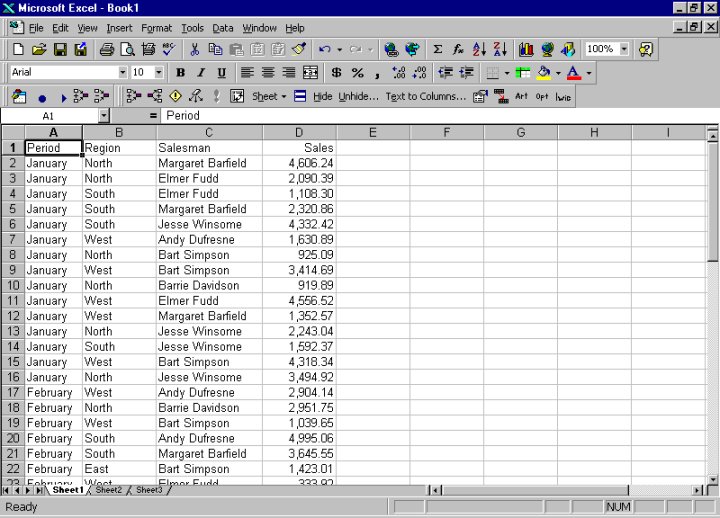Sort descending Z to A

(500, 49)
